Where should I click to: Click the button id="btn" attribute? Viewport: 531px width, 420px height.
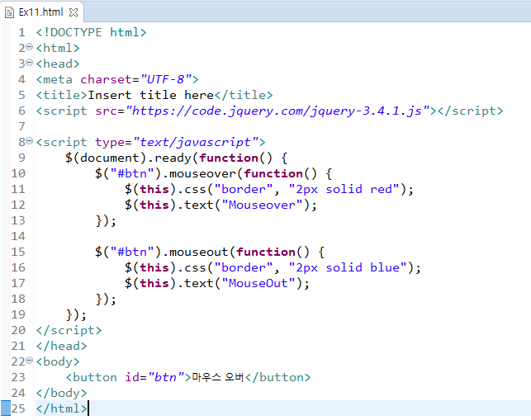point(154,377)
